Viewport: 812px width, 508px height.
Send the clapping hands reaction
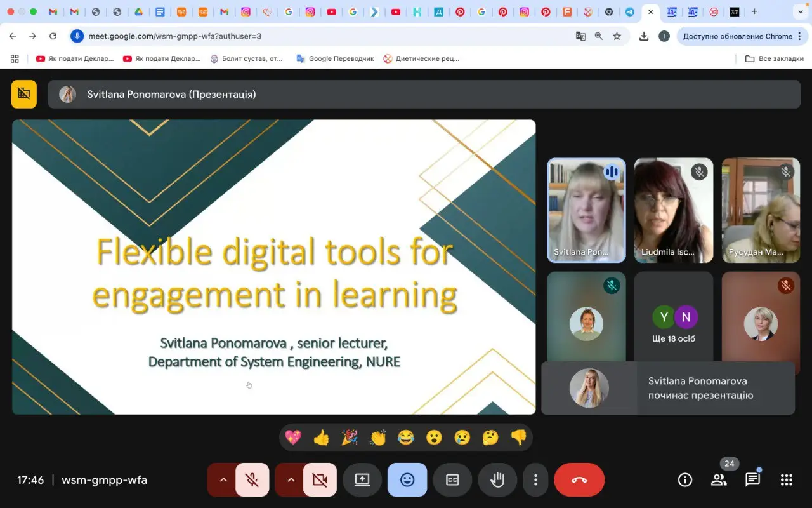pyautogui.click(x=378, y=438)
